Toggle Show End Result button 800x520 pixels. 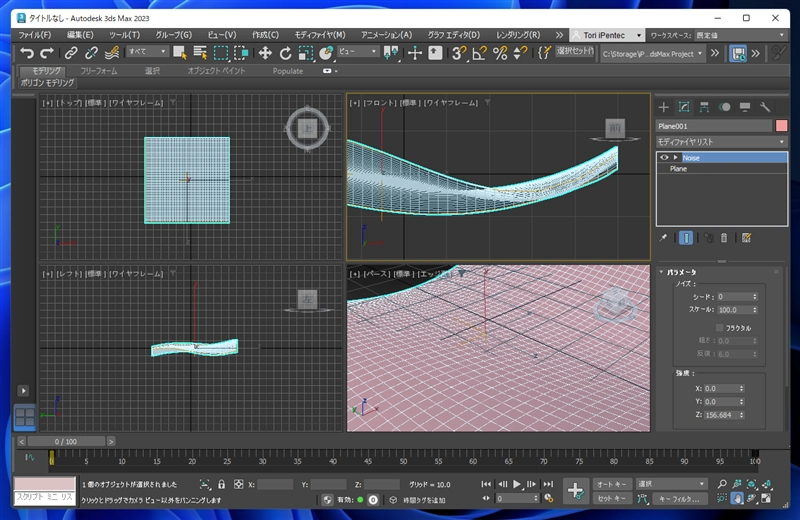[686, 238]
